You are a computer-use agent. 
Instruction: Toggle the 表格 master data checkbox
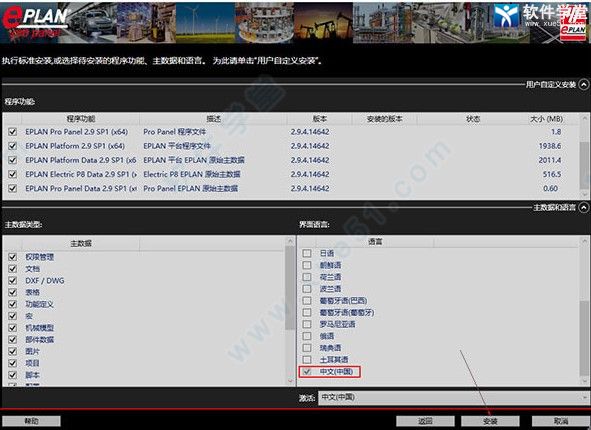point(12,292)
